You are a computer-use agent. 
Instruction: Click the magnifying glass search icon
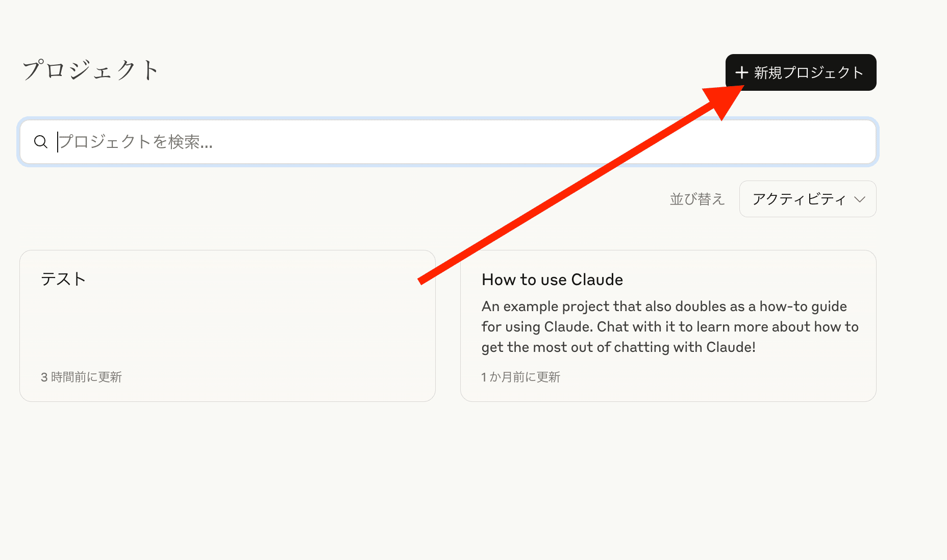click(40, 142)
